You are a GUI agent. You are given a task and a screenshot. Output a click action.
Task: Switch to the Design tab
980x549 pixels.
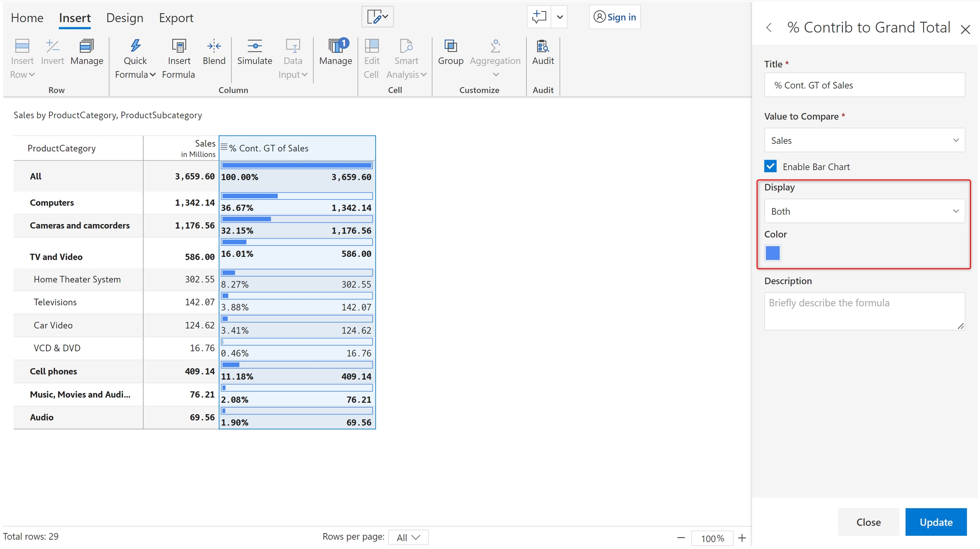tap(125, 18)
